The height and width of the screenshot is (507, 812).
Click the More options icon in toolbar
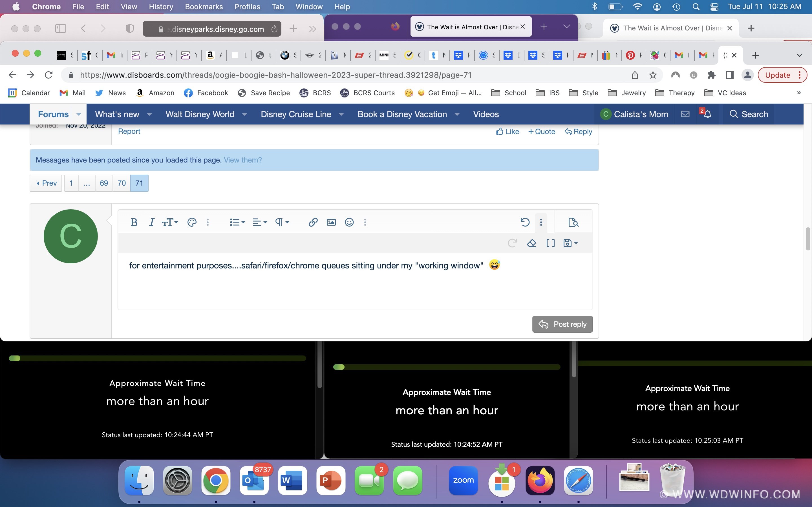(541, 221)
